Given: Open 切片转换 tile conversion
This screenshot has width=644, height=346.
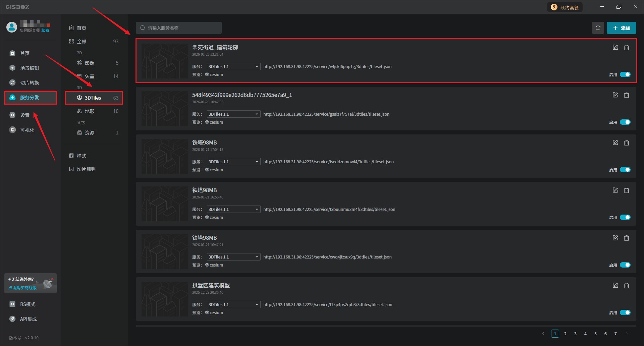Looking at the screenshot, I should [29, 83].
